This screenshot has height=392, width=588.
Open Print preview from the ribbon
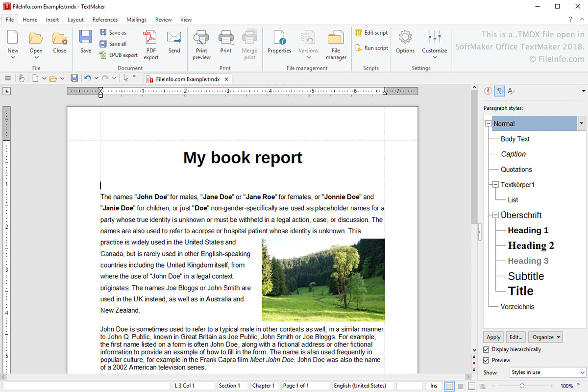pyautogui.click(x=201, y=38)
